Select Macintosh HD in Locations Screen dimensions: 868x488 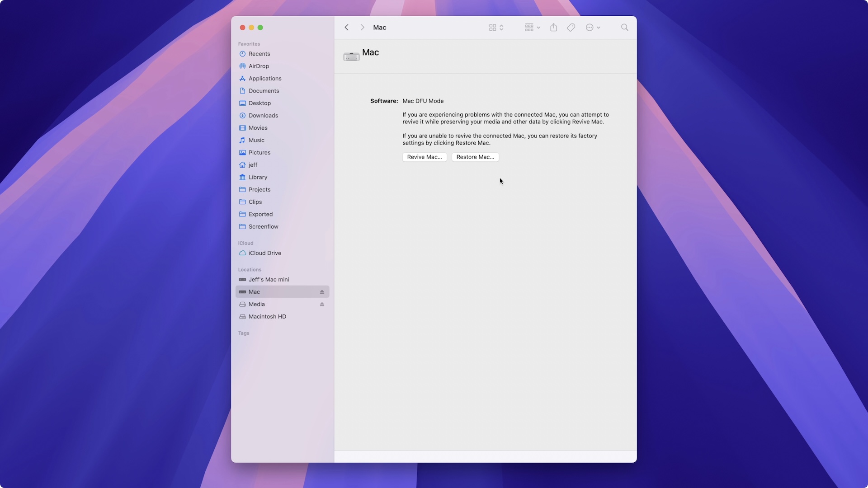coord(267,317)
